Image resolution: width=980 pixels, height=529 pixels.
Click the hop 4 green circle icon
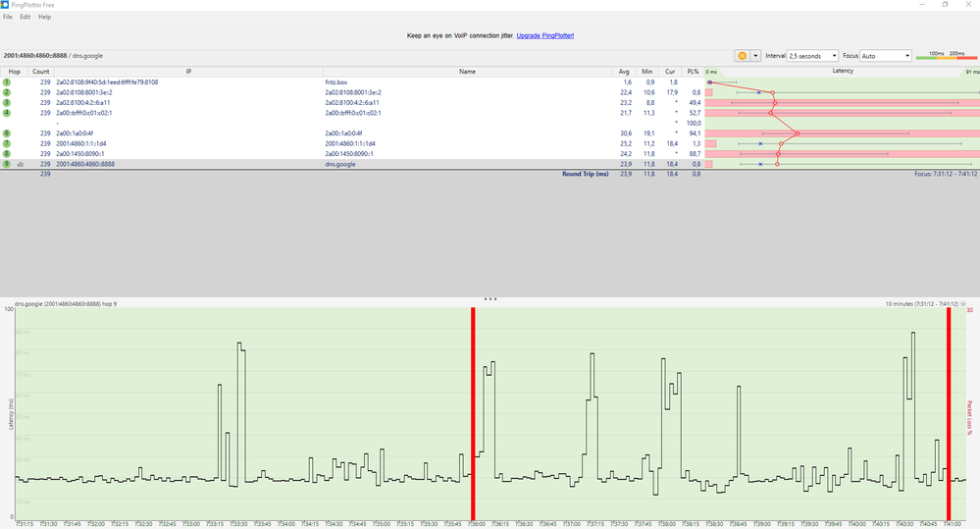point(6,113)
